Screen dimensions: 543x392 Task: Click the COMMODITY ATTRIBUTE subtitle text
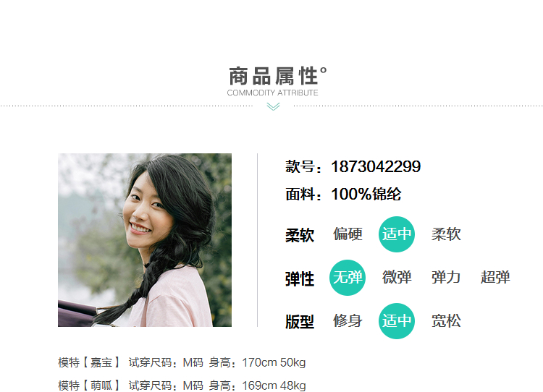click(x=272, y=93)
